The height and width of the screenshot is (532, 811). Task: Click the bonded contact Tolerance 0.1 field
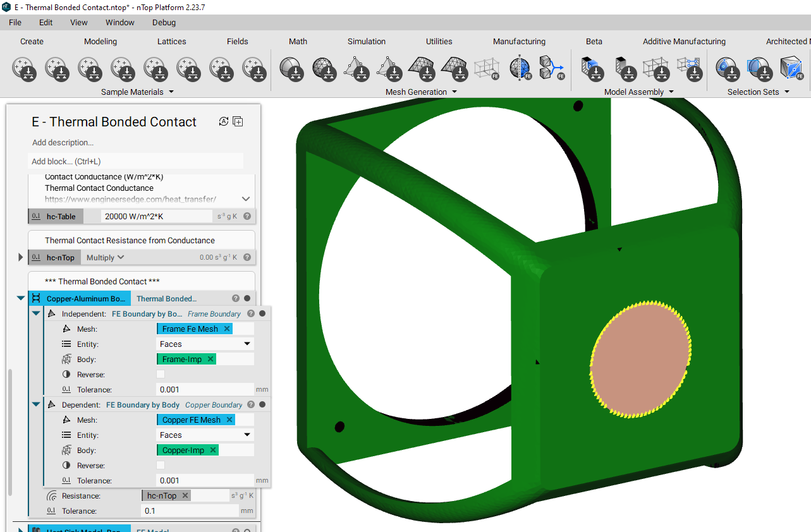190,511
